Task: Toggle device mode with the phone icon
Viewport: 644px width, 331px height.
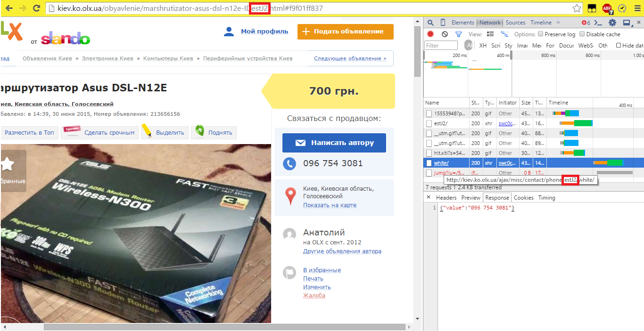Action: point(442,22)
